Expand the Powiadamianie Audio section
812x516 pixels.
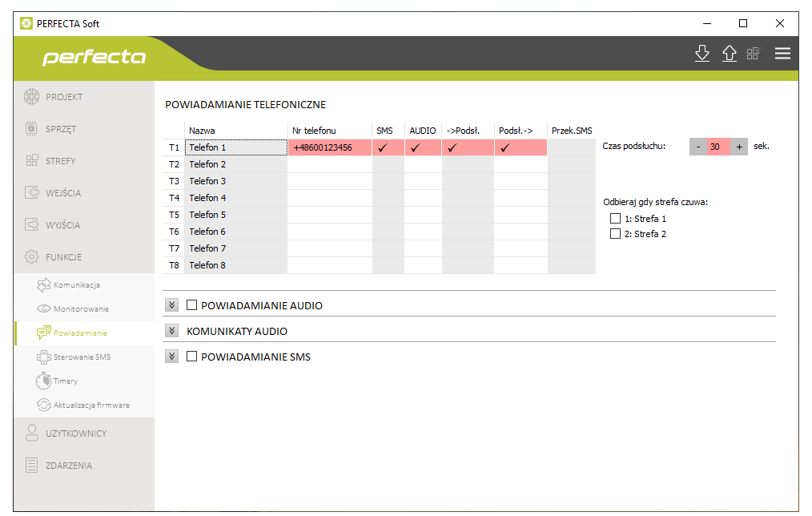(x=171, y=305)
